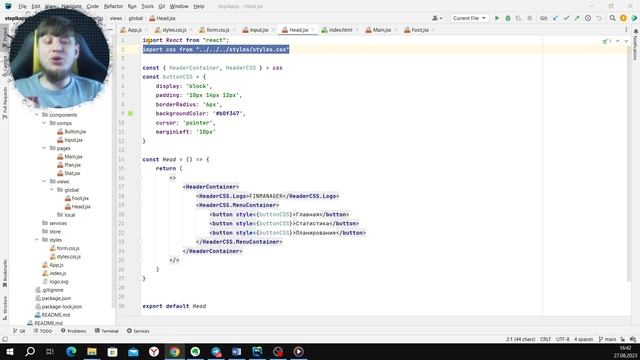Click the Run with Coverage icon
The width and height of the screenshot is (640, 360).
click(518, 18)
